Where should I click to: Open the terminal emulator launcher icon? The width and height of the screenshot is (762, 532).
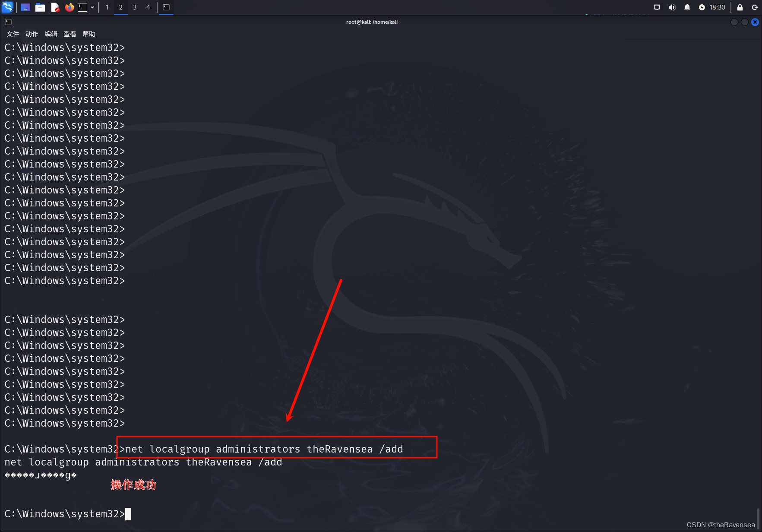(x=82, y=7)
